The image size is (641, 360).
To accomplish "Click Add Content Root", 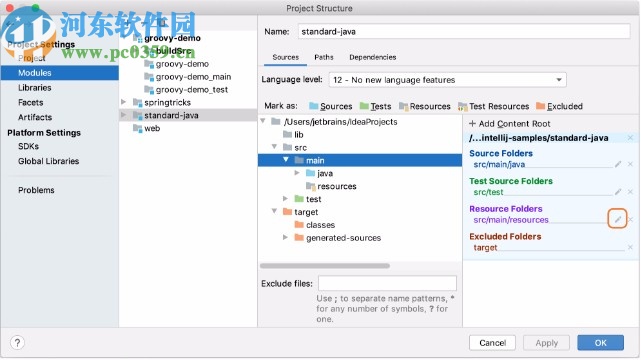I will [x=510, y=123].
